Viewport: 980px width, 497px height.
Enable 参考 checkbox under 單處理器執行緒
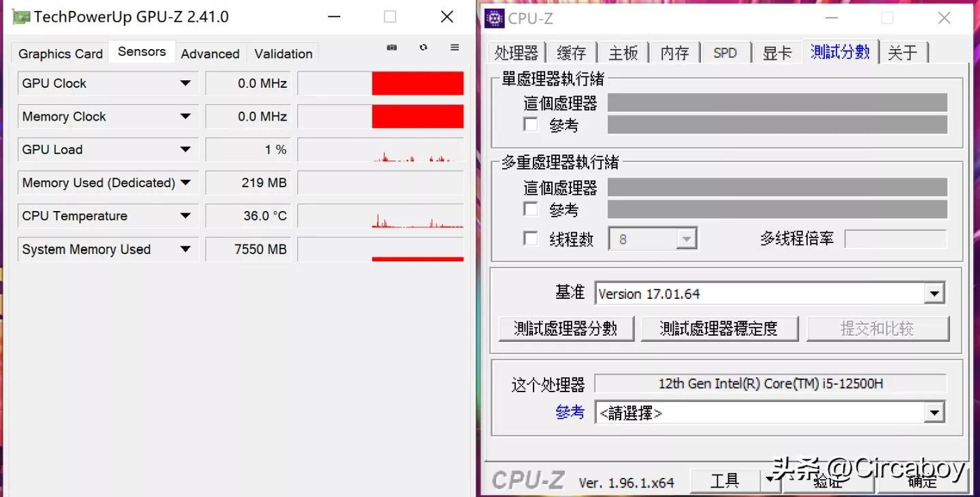(x=531, y=124)
